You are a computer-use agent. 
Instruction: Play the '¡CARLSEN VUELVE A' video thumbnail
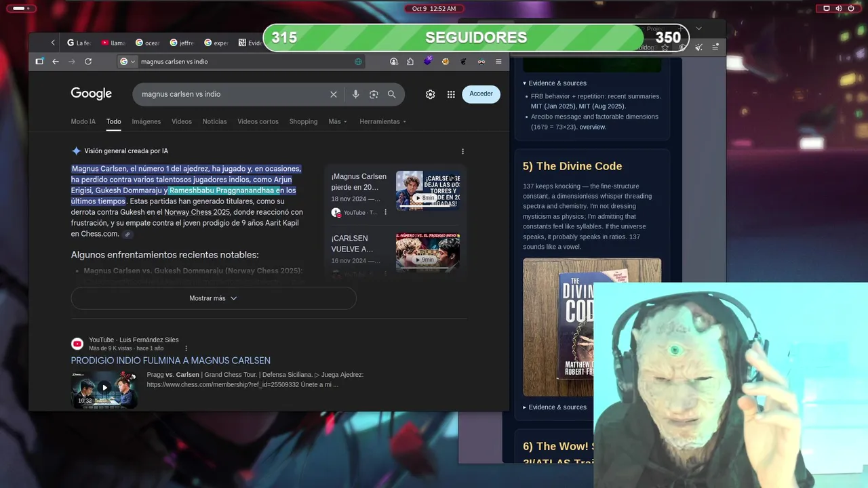point(428,252)
